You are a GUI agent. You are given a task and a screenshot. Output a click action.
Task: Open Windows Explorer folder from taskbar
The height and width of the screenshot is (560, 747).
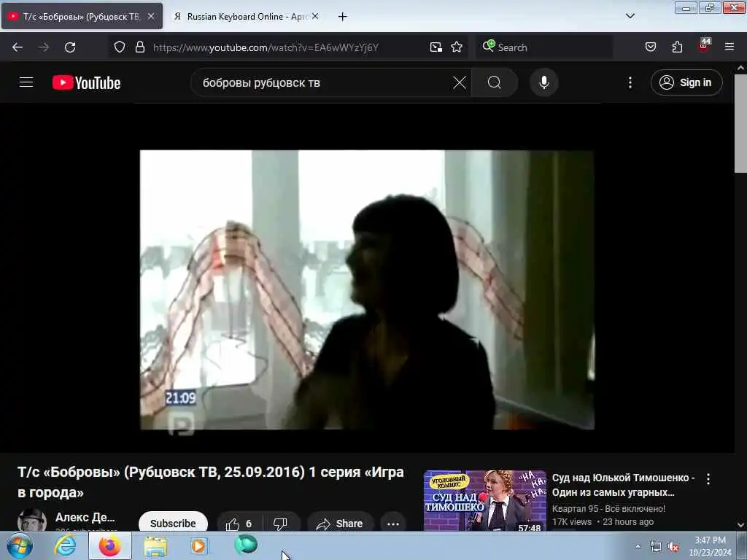(155, 546)
